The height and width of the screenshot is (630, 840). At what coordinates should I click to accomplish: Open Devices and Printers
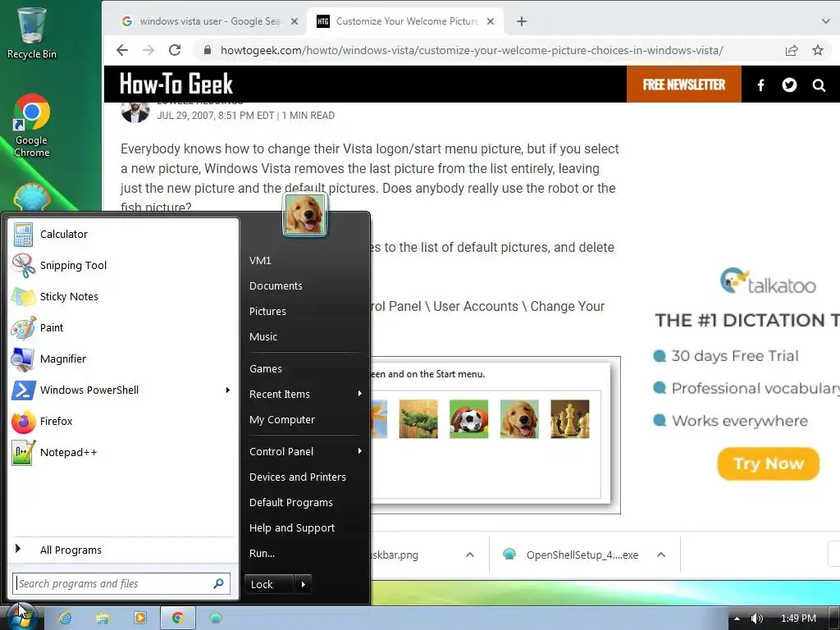pyautogui.click(x=298, y=477)
